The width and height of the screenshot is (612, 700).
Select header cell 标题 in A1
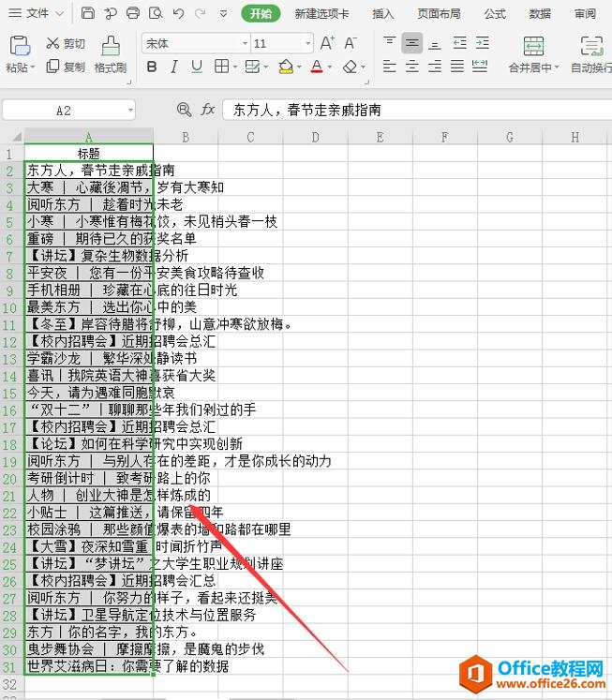[89, 153]
